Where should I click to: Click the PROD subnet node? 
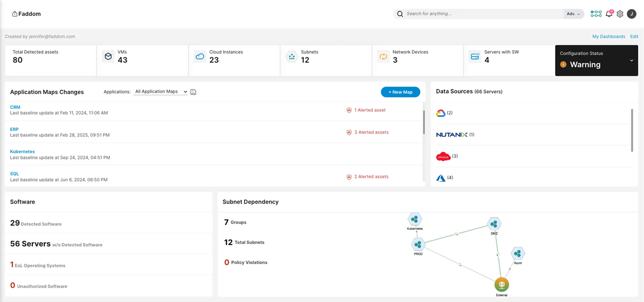click(418, 245)
